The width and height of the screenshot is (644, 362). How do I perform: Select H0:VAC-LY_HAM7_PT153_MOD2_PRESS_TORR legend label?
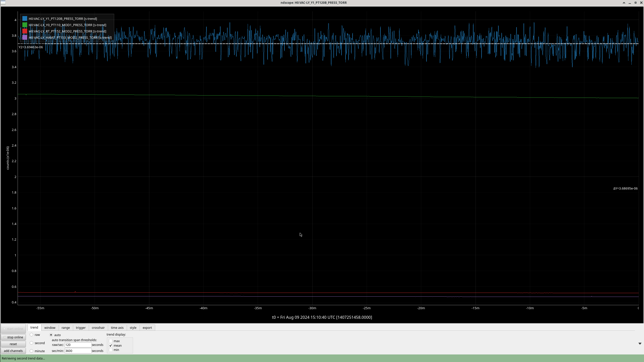coord(70,37)
